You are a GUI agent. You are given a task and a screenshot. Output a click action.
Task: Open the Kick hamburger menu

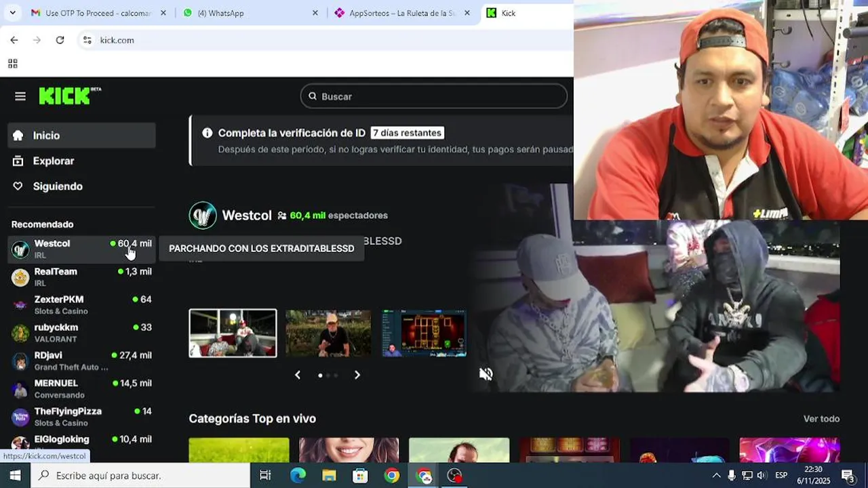20,96
